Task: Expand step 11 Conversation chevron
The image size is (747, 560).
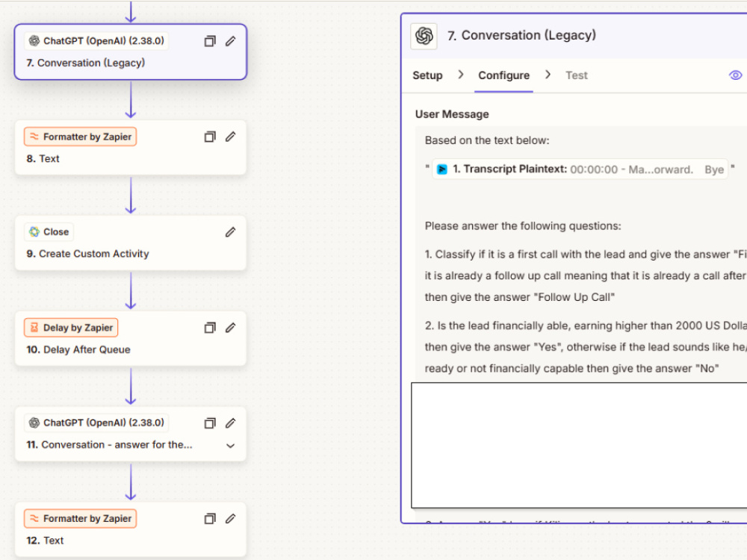Action: [x=231, y=446]
